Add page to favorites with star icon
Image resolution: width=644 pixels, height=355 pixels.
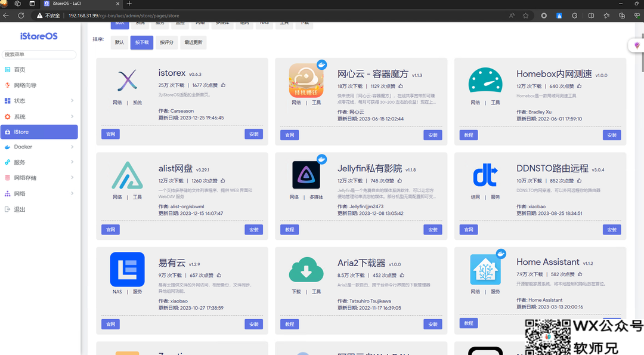pyautogui.click(x=526, y=16)
